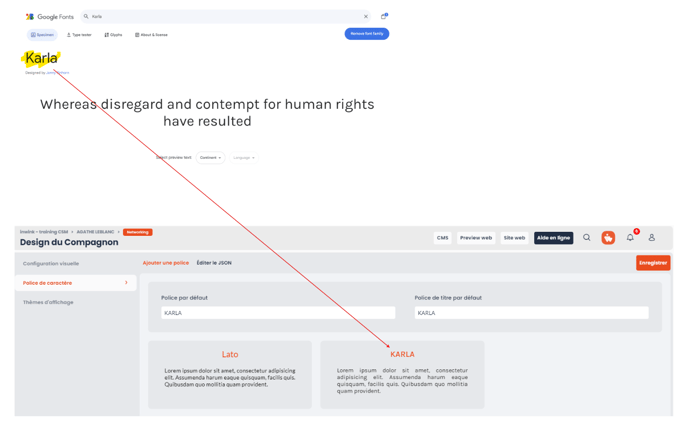Click Remove font family button

pos(367,34)
